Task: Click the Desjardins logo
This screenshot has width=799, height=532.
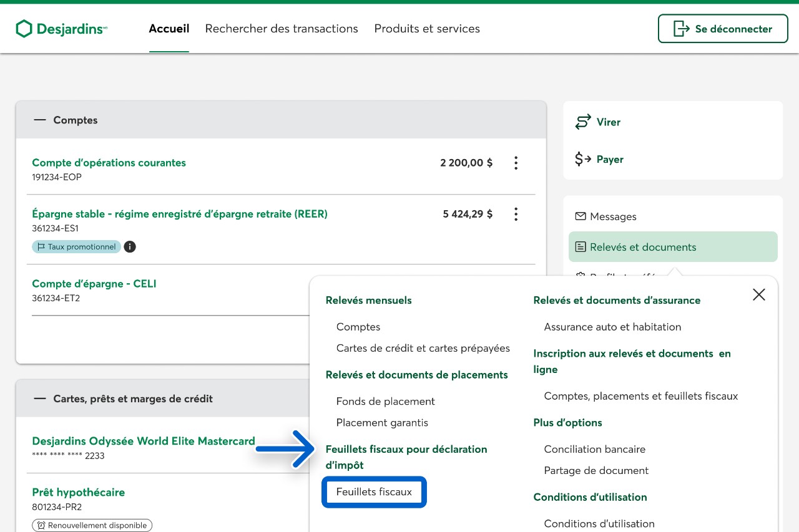Action: [x=61, y=29]
